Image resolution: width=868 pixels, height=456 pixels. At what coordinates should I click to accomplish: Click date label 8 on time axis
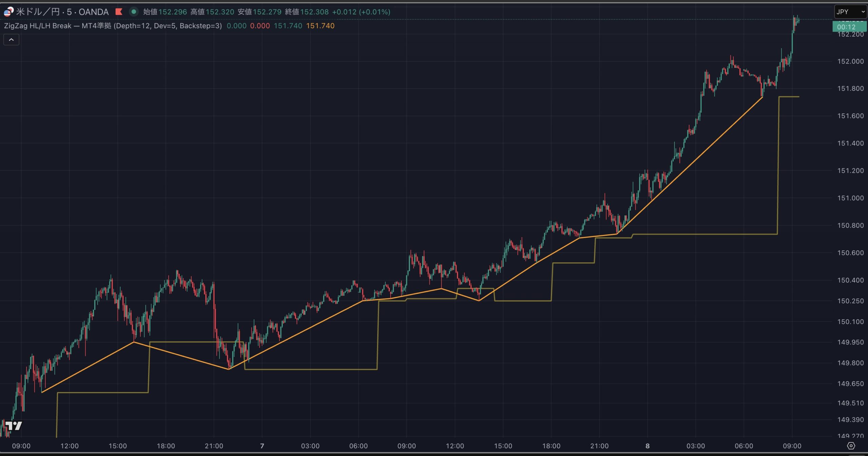coord(647,446)
